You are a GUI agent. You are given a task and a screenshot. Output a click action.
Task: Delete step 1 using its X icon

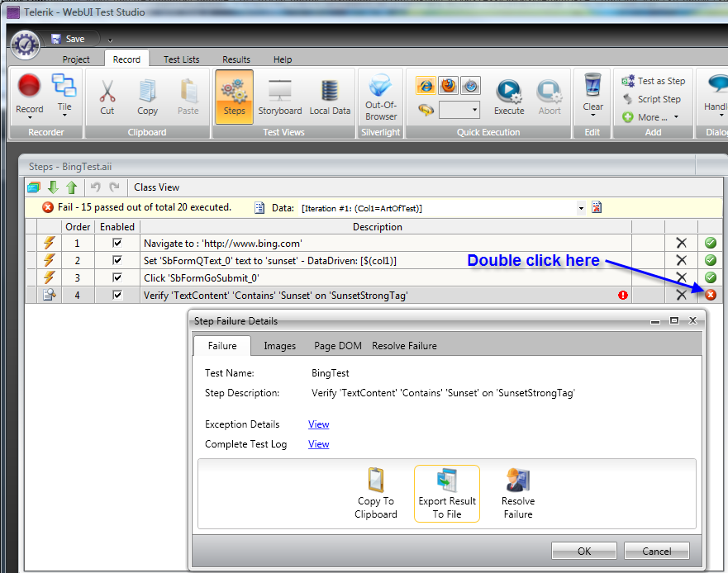pos(681,243)
